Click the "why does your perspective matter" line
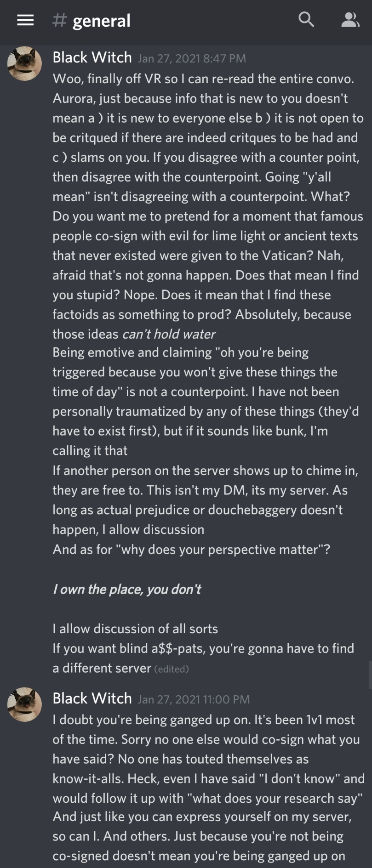Viewport: 372px width, 868px height. tap(191, 550)
